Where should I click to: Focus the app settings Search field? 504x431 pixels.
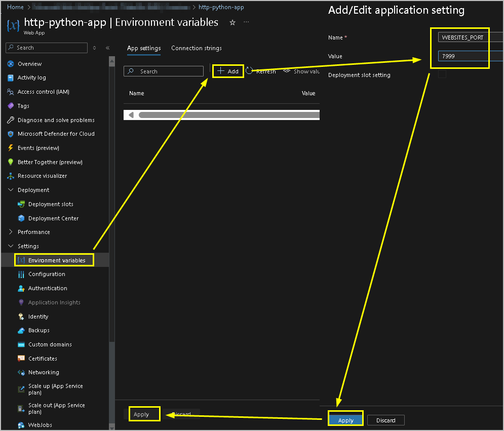tap(164, 71)
